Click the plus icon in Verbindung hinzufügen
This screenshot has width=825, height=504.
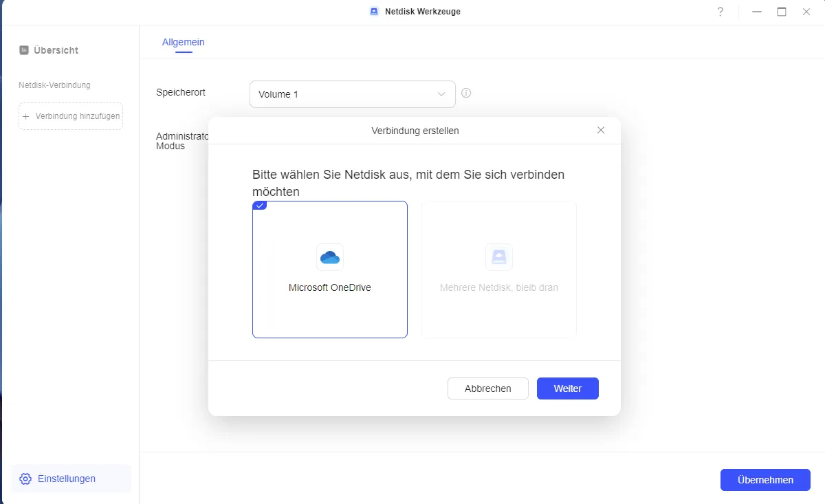(x=26, y=116)
